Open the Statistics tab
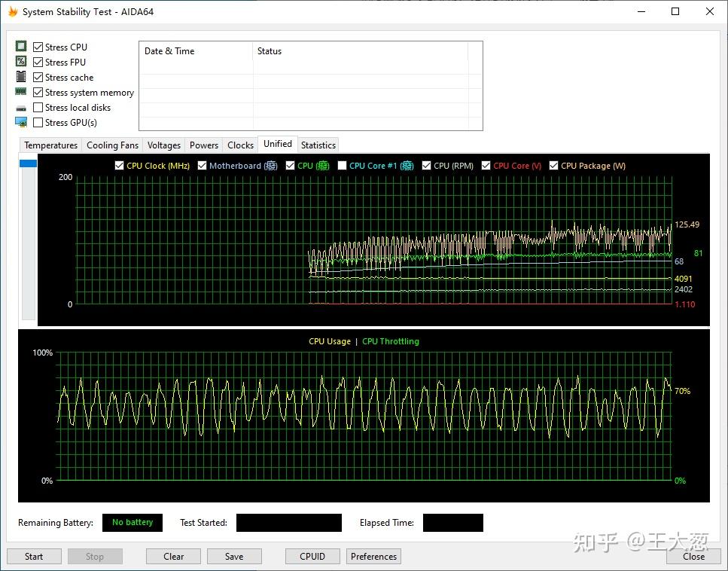The width and height of the screenshot is (728, 571). pyautogui.click(x=318, y=145)
